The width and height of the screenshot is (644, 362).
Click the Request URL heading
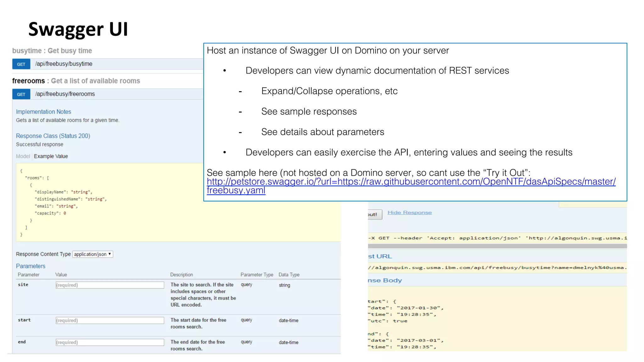pos(380,256)
